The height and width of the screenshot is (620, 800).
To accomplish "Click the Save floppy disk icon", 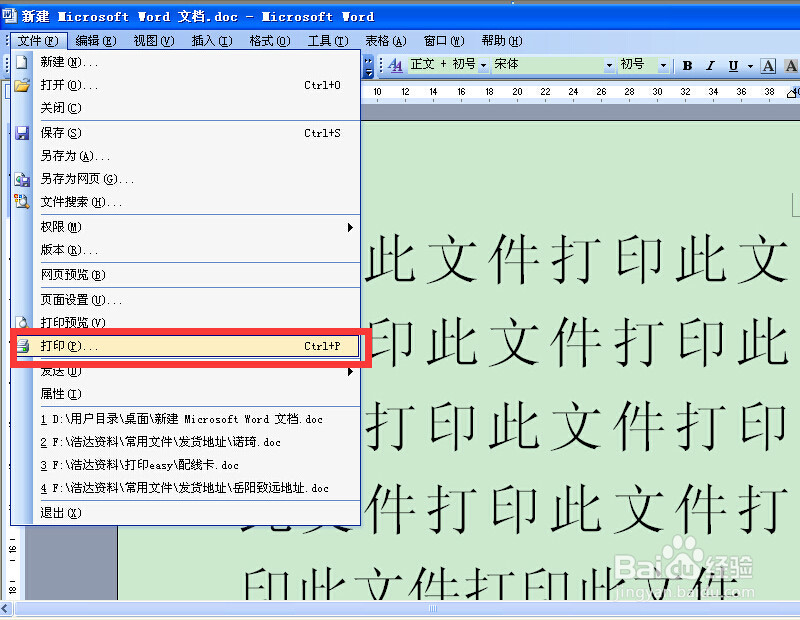I will coord(22,133).
